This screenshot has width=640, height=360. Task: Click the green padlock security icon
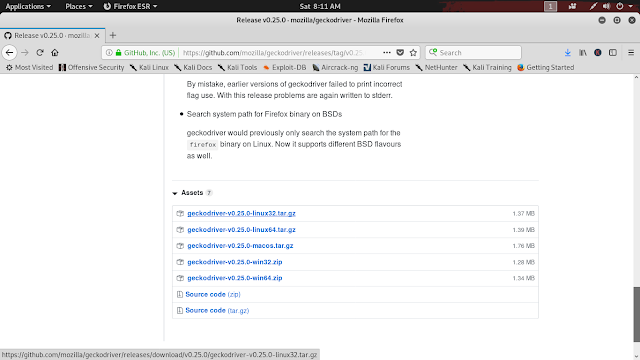[118, 53]
